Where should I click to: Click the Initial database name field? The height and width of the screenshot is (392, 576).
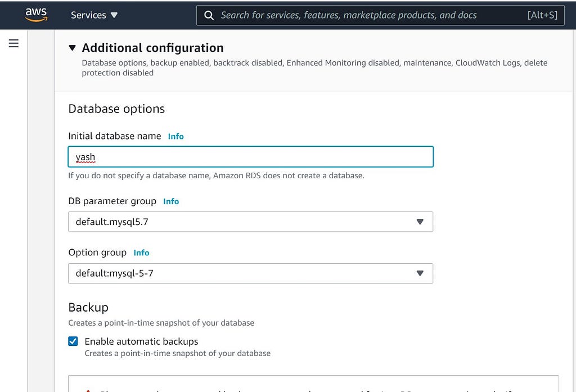[x=250, y=157]
